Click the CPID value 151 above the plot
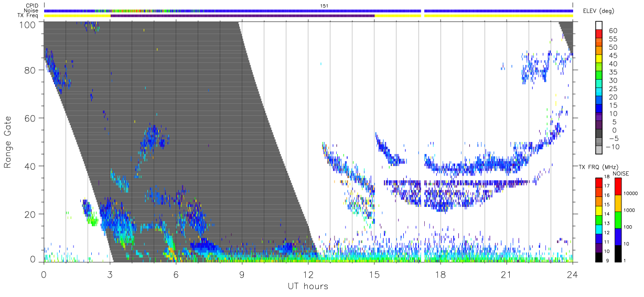Image resolution: width=644 pixels, height=297 pixels. pyautogui.click(x=325, y=6)
